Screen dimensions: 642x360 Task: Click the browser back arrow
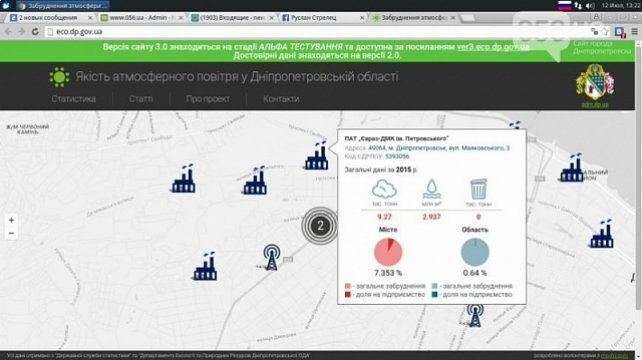click(8, 32)
